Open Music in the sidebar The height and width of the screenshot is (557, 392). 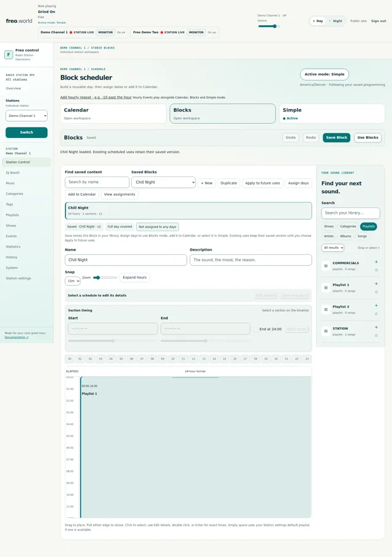(x=10, y=183)
